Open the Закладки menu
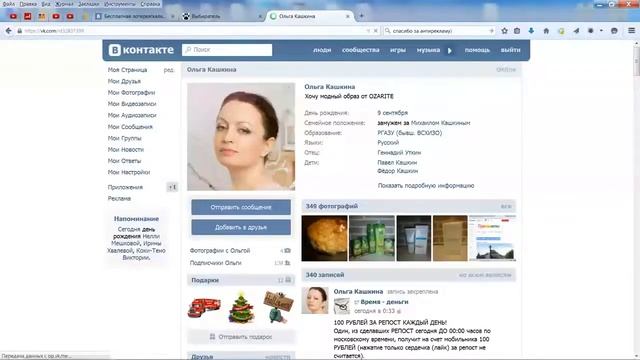This screenshot has height=360, width=640. 89,4
